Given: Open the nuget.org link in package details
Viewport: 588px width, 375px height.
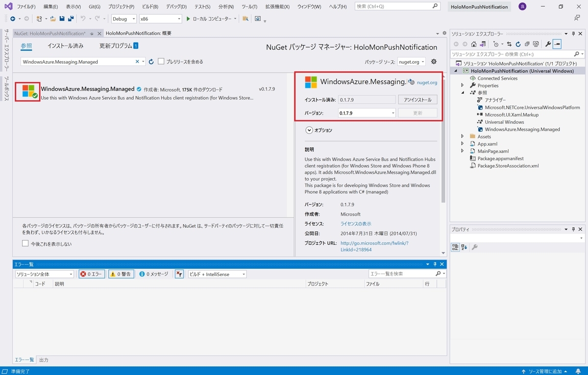Looking at the screenshot, I should 427,82.
